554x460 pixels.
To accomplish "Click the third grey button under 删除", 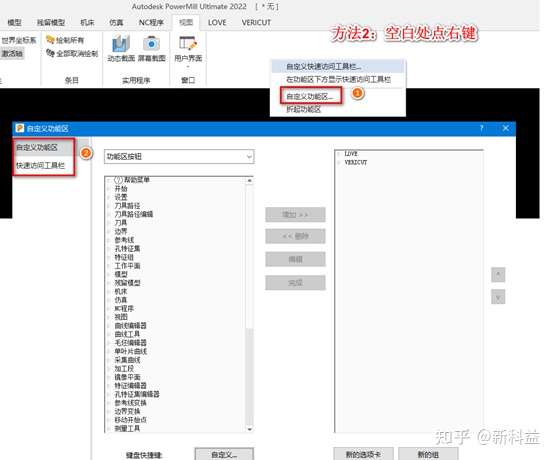I will [295, 259].
